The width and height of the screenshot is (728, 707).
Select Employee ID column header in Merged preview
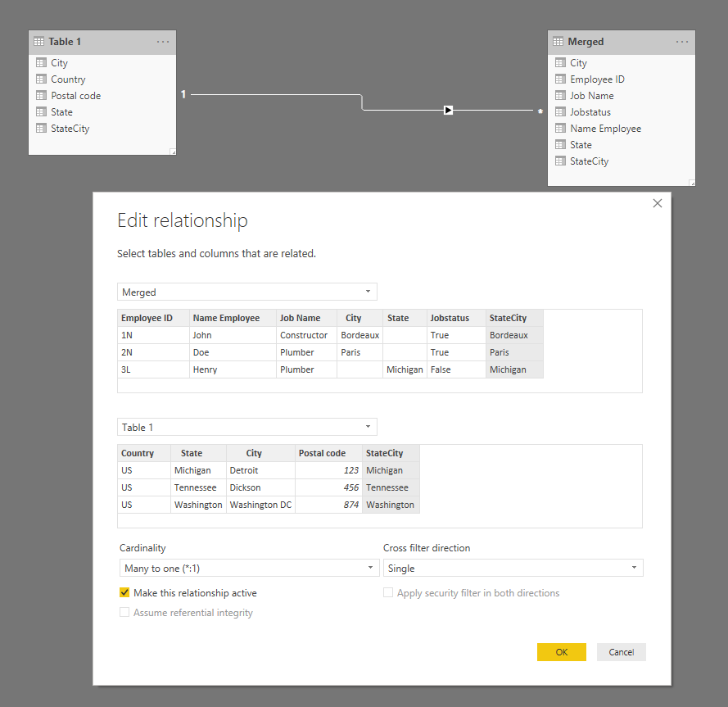pyautogui.click(x=153, y=318)
